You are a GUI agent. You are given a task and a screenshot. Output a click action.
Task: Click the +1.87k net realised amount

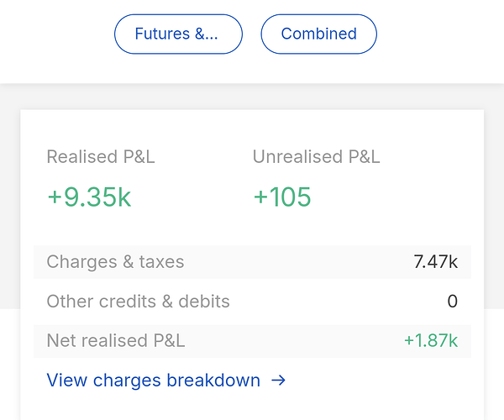[430, 341]
